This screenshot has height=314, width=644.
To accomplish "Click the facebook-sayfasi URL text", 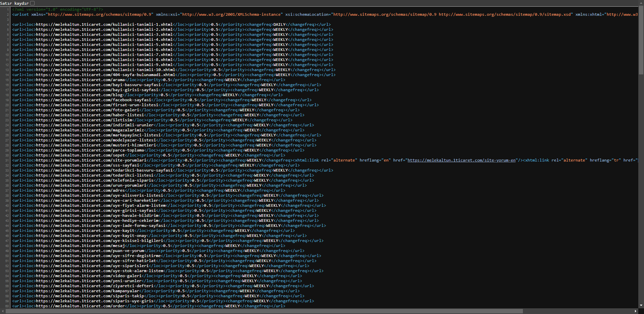I will pos(94,100).
